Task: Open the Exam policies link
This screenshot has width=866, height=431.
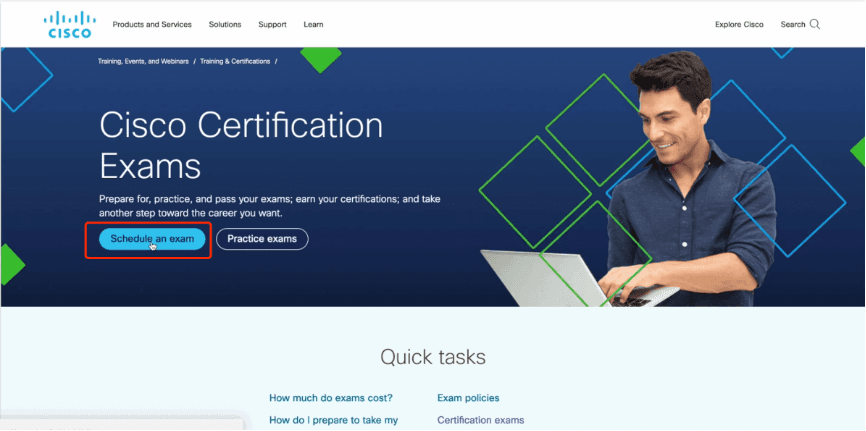Action: tap(468, 398)
